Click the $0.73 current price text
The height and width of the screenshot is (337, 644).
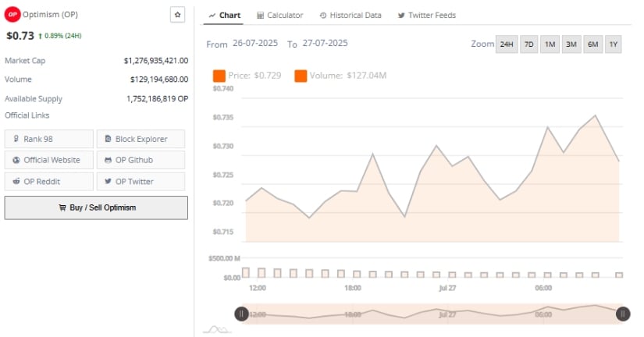point(20,36)
